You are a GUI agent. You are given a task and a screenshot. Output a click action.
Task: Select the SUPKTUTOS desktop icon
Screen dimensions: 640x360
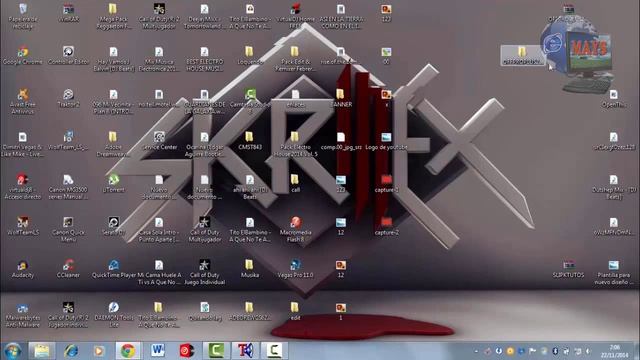[x=568, y=269]
